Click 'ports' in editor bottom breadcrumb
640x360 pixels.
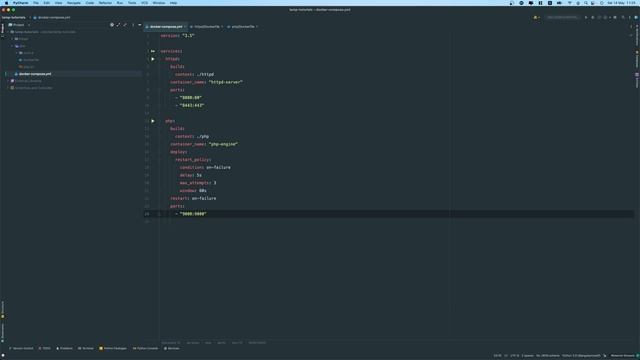[221, 342]
